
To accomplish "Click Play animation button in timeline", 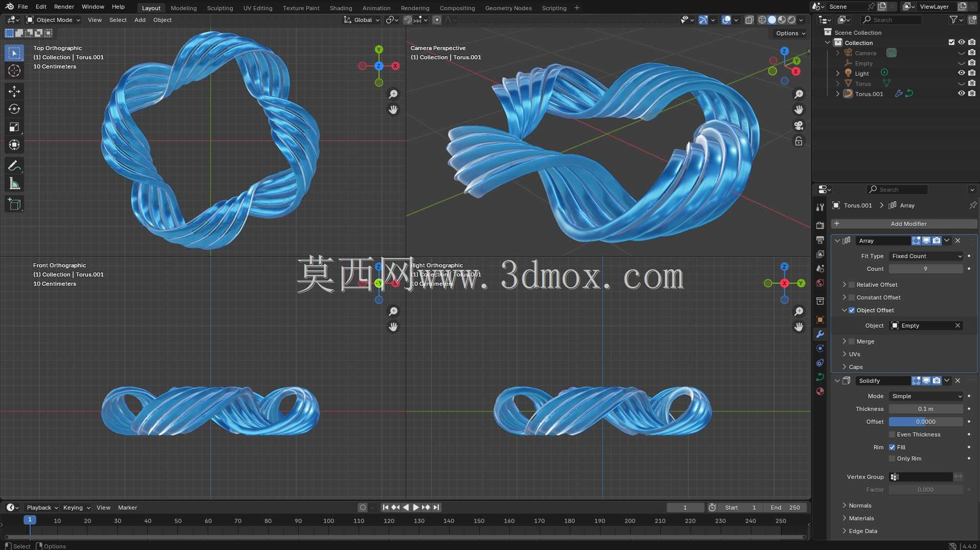I will pyautogui.click(x=415, y=508).
